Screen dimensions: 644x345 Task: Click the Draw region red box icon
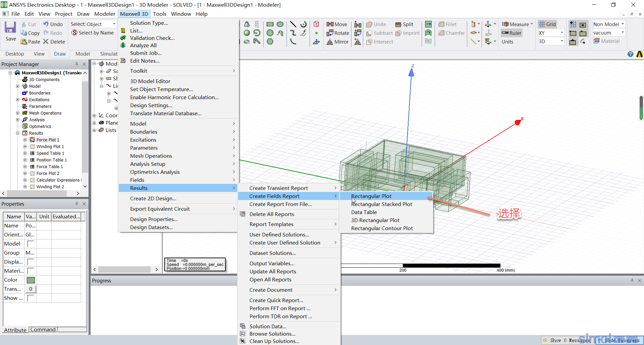pyautogui.click(x=316, y=24)
